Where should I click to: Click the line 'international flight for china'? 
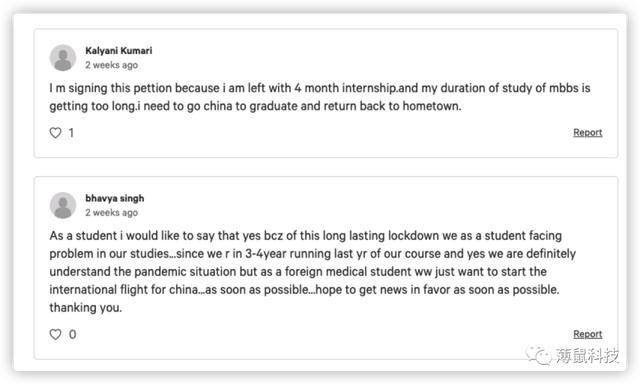coord(304,290)
